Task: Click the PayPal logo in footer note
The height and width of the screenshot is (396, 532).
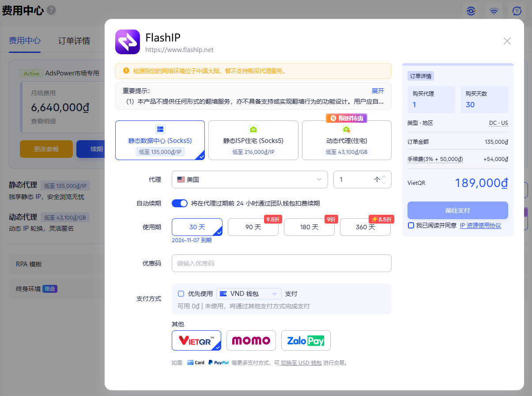Action: [218, 362]
